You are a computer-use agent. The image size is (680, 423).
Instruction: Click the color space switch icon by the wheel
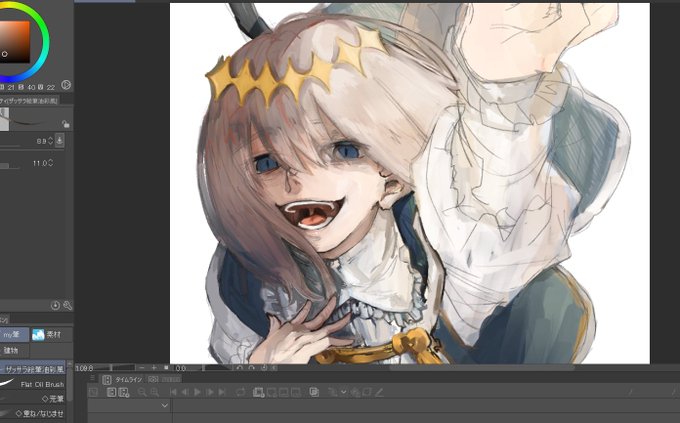pyautogui.click(x=66, y=85)
